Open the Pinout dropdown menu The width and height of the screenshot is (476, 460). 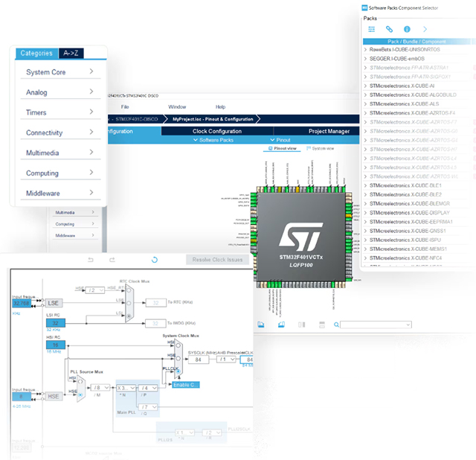(280, 140)
